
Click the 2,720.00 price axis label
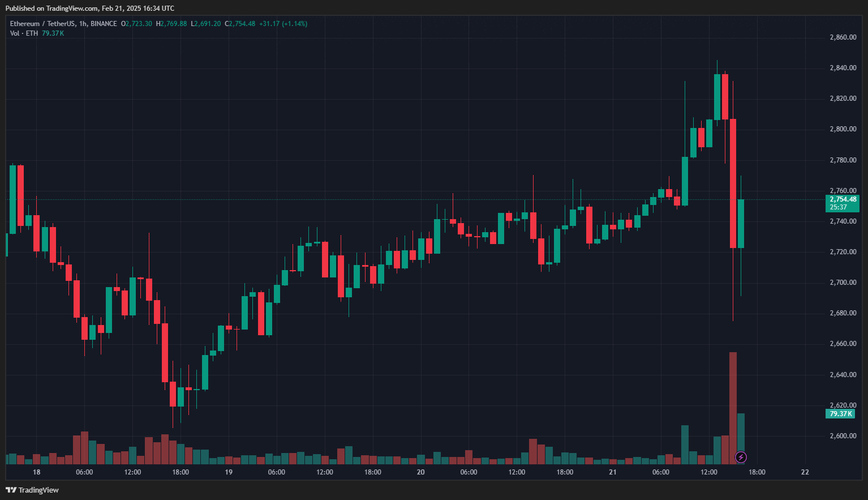click(x=843, y=252)
